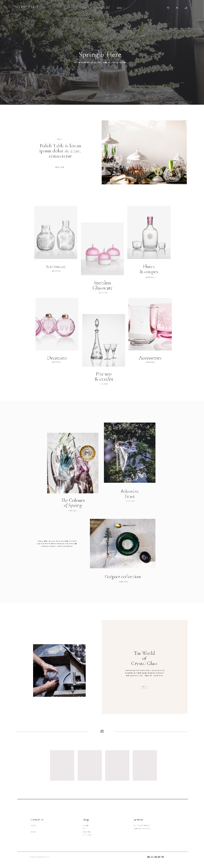This screenshot has height=868, width=204.
Task: Open the Flutes & coupes category title
Action: tap(149, 269)
